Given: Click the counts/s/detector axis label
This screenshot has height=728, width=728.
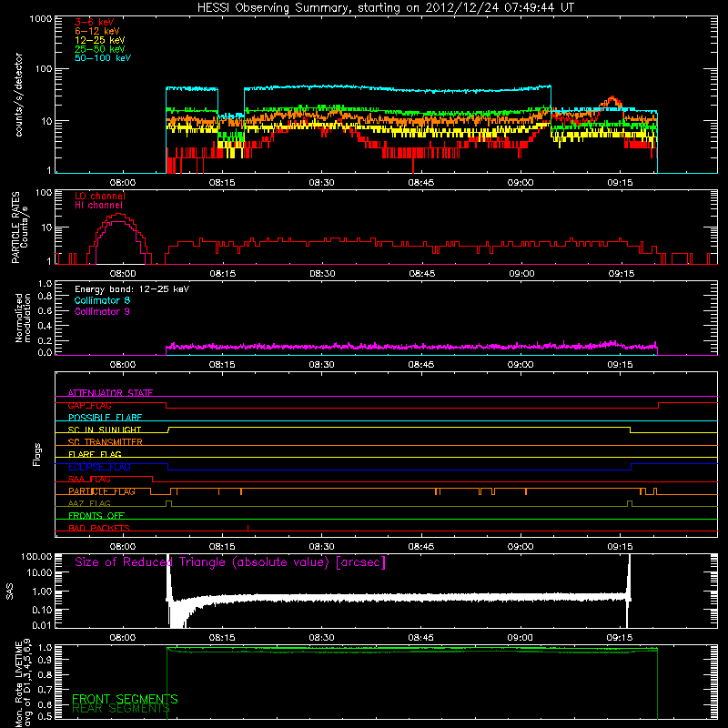Looking at the screenshot, I should coord(19,95).
